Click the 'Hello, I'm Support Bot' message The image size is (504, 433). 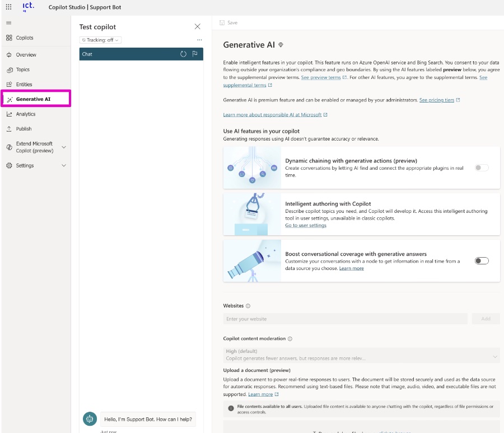click(148, 419)
